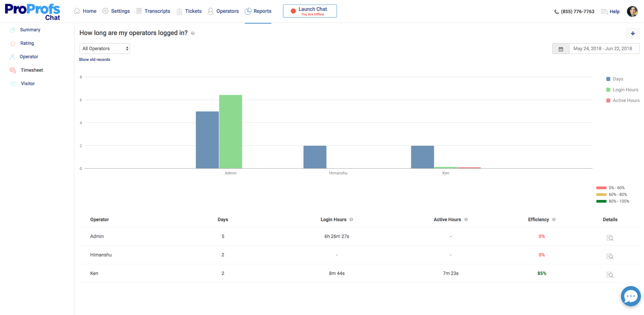
Task: Click Login Hours column help icon
Action: [351, 220]
